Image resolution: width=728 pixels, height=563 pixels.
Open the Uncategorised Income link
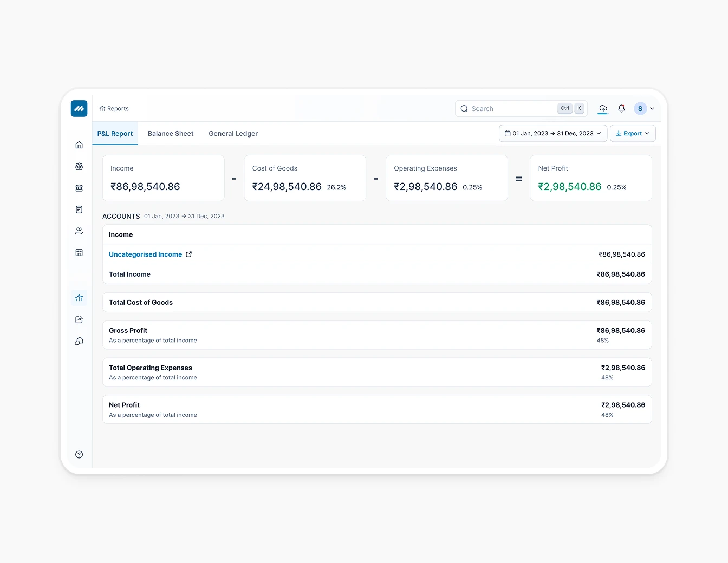pyautogui.click(x=145, y=254)
